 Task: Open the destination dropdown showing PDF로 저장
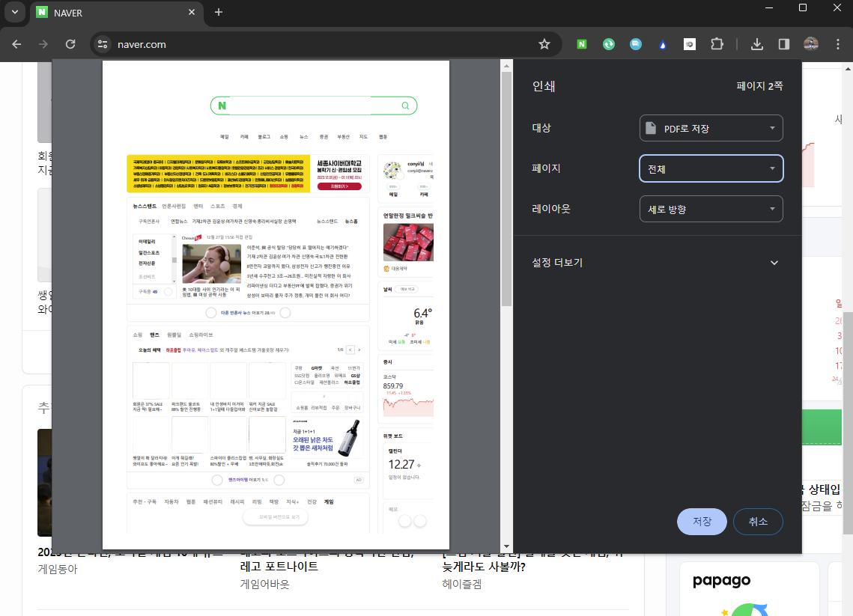tap(711, 128)
